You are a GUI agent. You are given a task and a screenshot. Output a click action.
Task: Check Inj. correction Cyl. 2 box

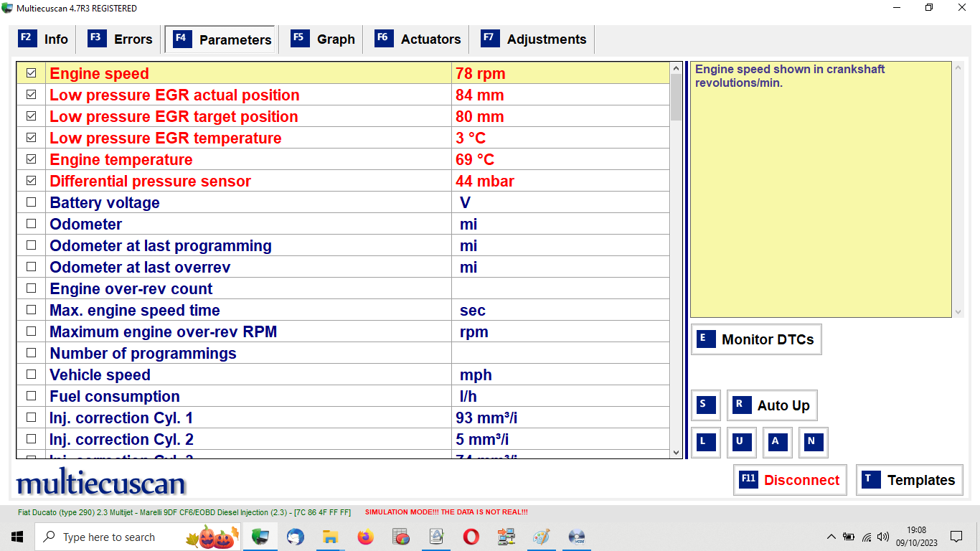(31, 439)
